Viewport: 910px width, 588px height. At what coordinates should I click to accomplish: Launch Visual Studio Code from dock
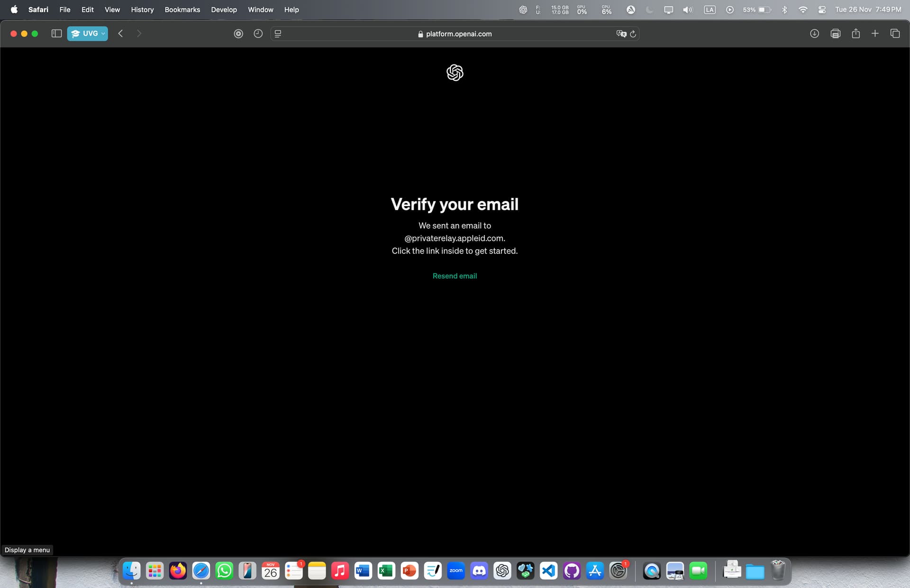click(x=549, y=570)
